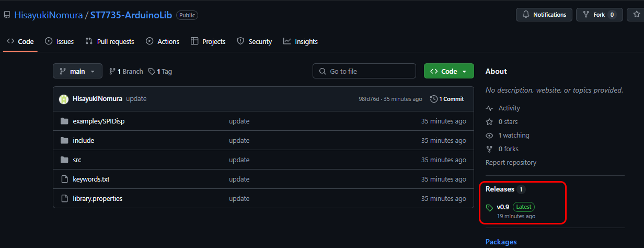Click the Insights tab graph icon
The height and width of the screenshot is (248, 644).
pyautogui.click(x=287, y=41)
